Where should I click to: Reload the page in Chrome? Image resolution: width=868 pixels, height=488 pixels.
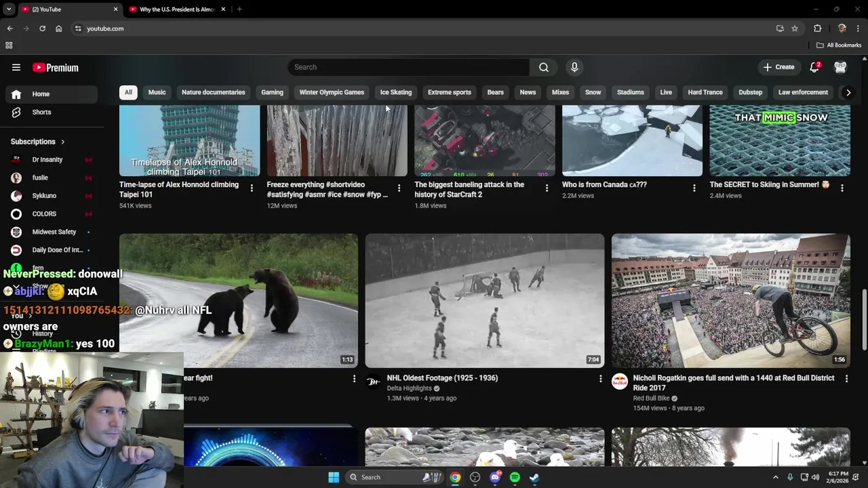[x=42, y=28]
